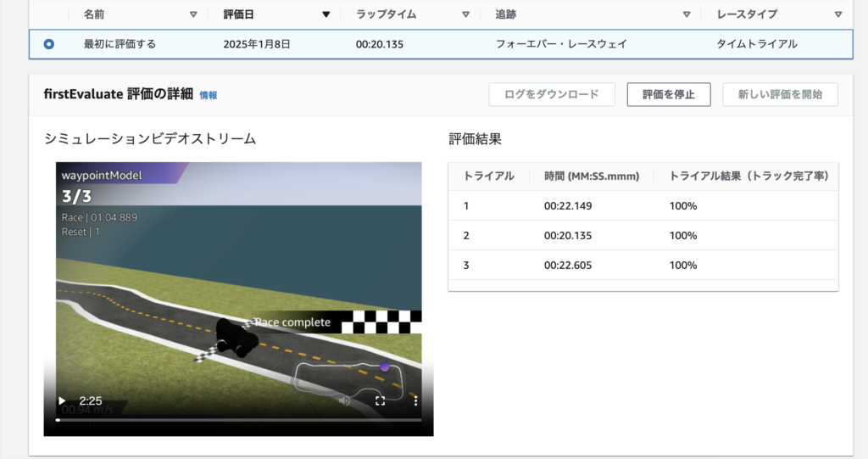Click 時間 (MM:SS.mmm) column header
This screenshot has height=459, width=868.
591,176
